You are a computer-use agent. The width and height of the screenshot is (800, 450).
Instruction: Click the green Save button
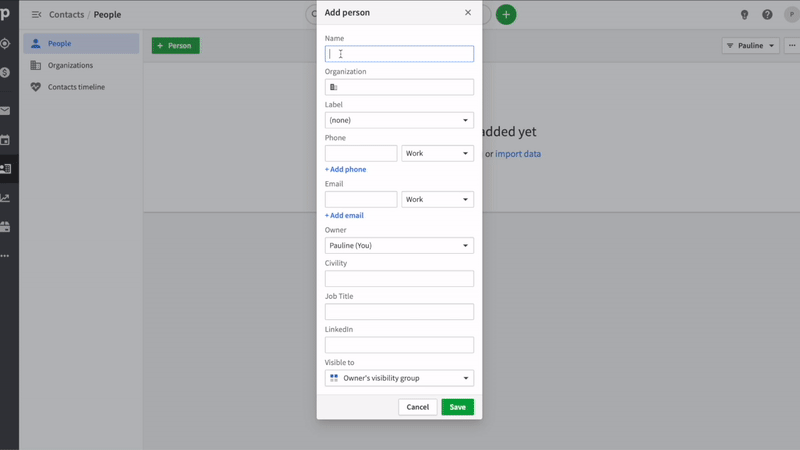coord(457,407)
